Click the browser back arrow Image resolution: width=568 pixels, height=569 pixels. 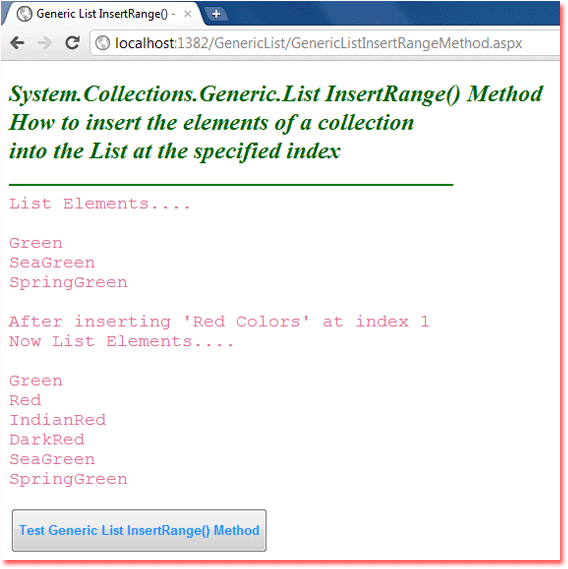click(17, 43)
